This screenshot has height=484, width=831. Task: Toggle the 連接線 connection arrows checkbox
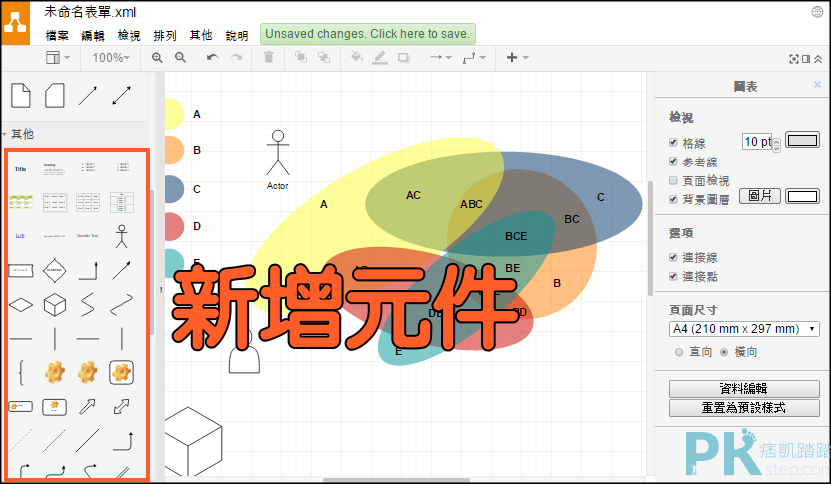pos(673,257)
